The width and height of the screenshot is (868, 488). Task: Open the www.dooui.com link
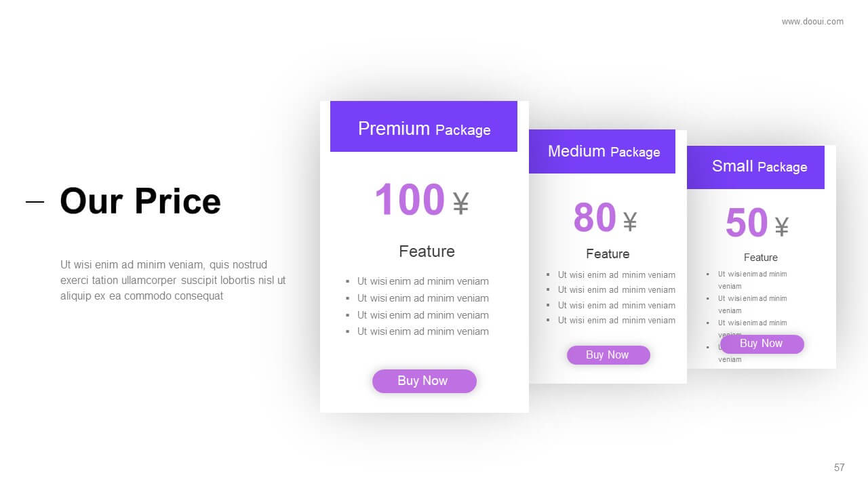(x=812, y=22)
